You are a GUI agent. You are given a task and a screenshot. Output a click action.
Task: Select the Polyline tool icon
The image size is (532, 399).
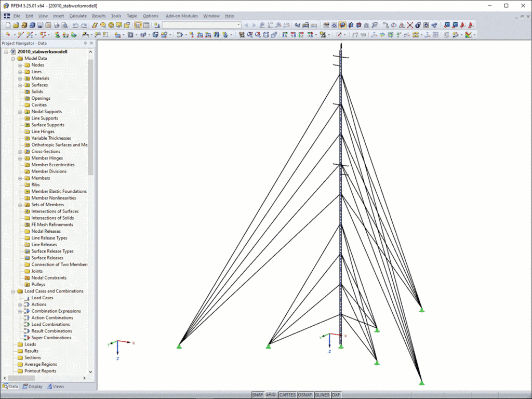43,35
